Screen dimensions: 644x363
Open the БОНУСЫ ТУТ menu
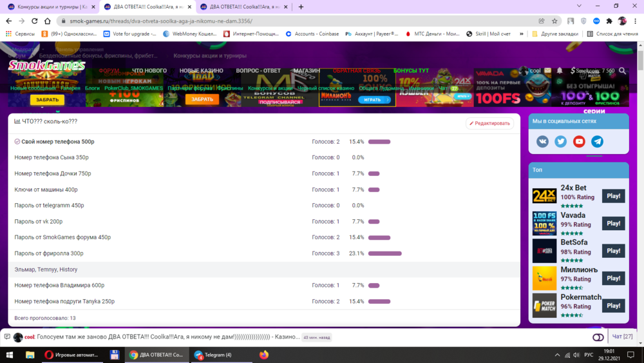click(411, 71)
